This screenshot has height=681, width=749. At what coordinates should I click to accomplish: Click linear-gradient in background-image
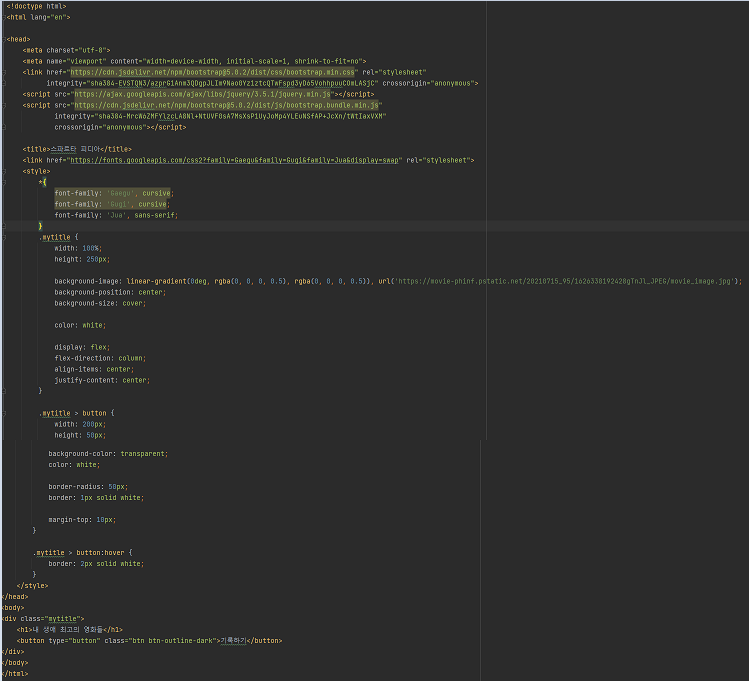[156, 281]
